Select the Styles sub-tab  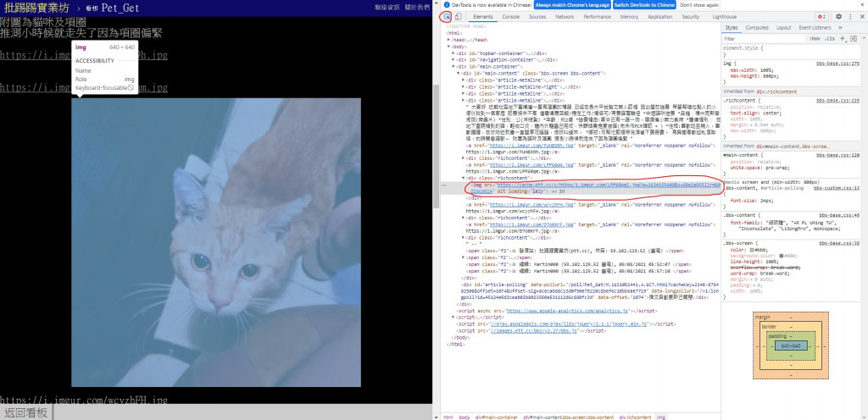pos(732,28)
